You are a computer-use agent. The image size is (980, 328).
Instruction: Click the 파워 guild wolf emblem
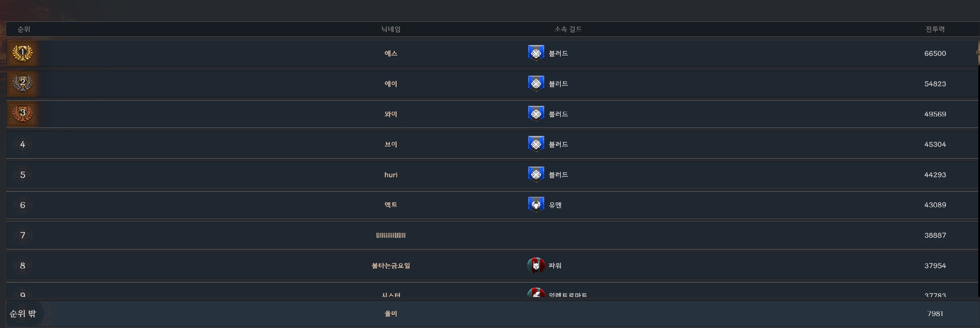(536, 266)
